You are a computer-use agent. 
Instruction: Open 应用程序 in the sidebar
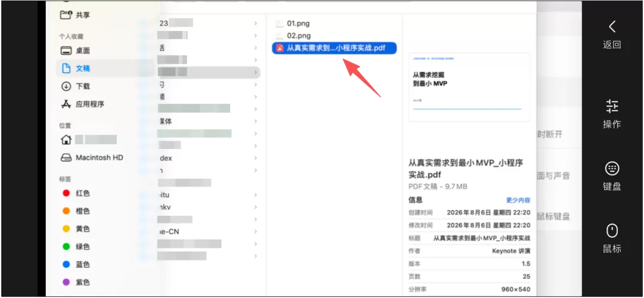[x=90, y=104]
